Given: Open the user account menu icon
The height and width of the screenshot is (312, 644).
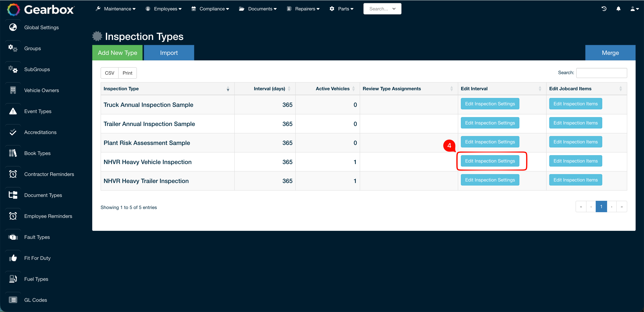Looking at the screenshot, I should [x=634, y=9].
